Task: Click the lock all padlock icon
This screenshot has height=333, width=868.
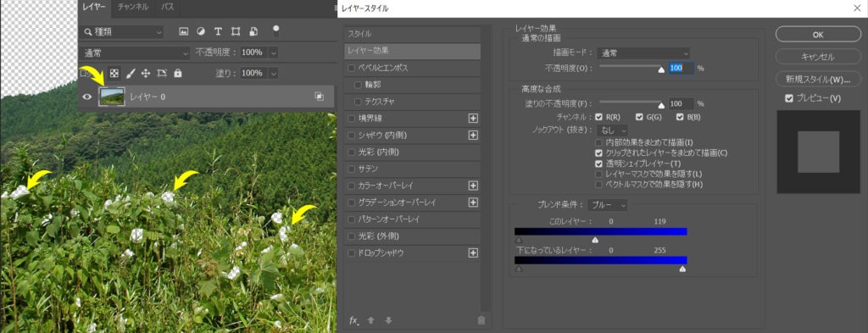Action: [178, 73]
